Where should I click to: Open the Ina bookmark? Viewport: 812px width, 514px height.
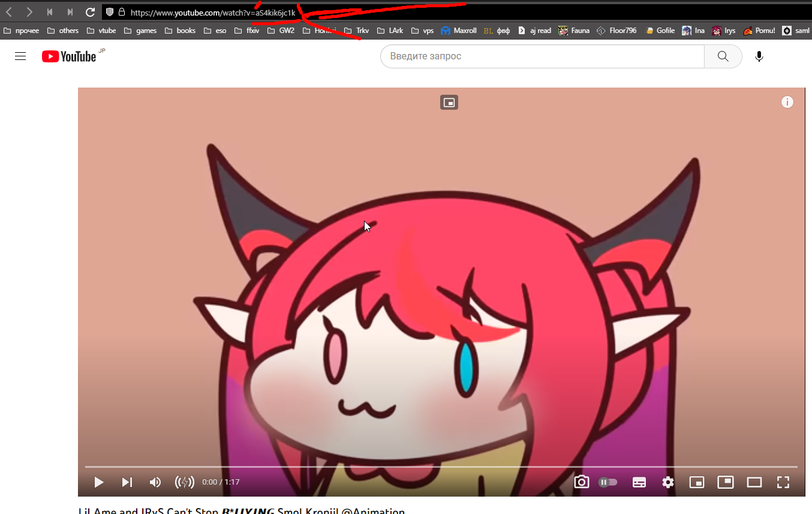coord(694,31)
